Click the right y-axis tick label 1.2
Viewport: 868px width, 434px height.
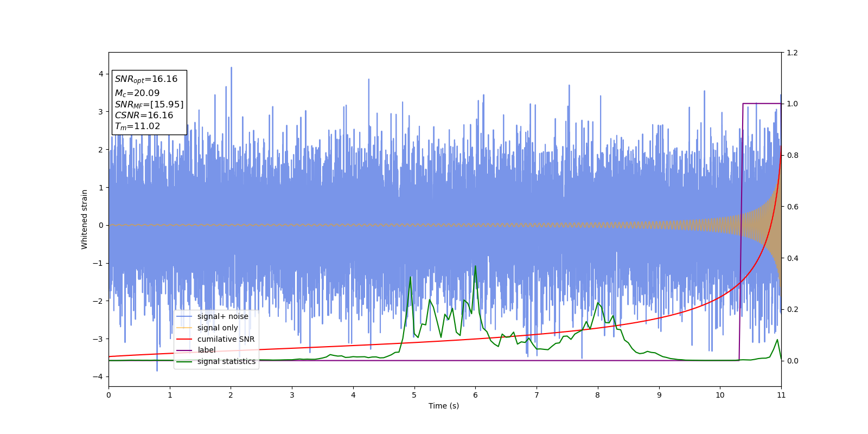tap(792, 53)
